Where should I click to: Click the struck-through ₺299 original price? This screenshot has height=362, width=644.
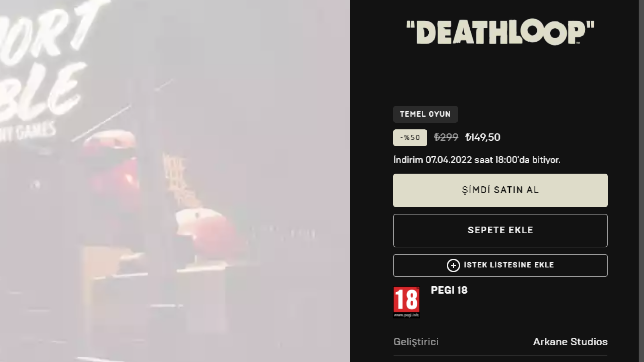click(x=446, y=137)
